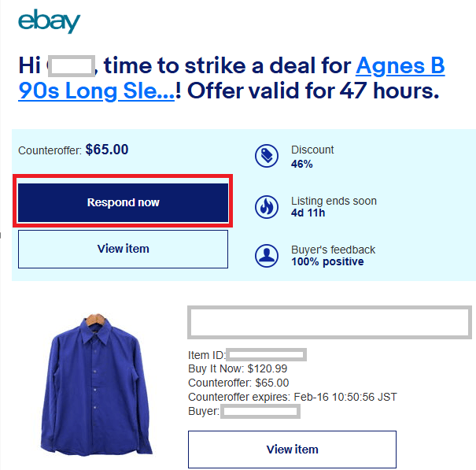Click the eBay logo

[49, 21]
